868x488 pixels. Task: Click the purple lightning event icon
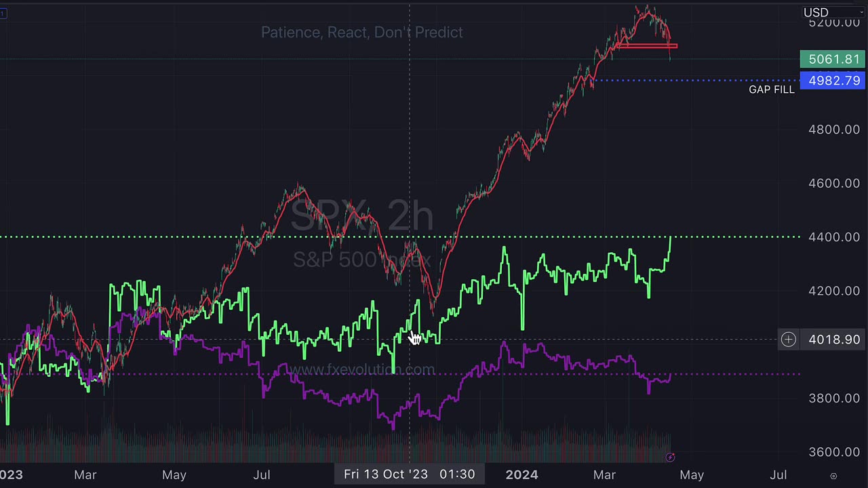[671, 457]
